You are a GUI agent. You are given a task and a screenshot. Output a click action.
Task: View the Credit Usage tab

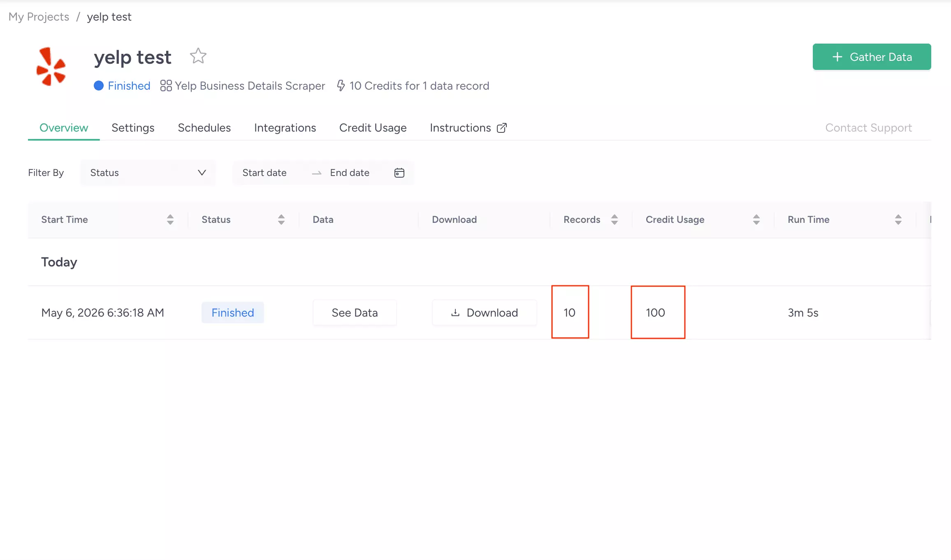(373, 128)
